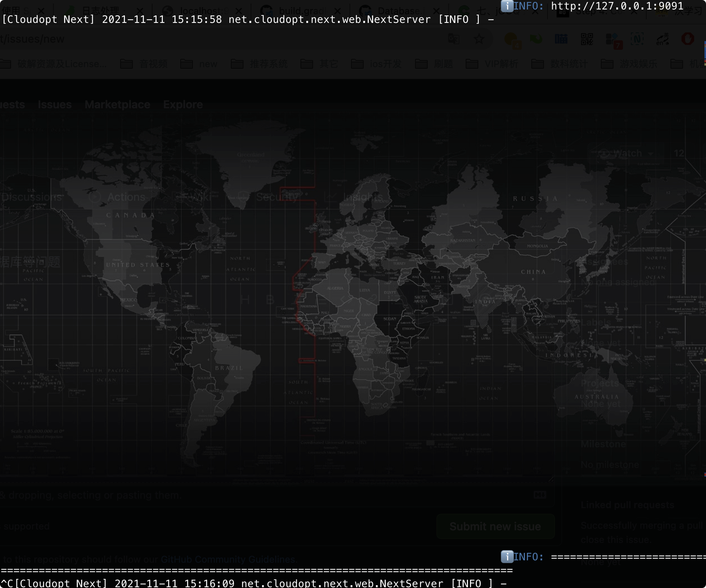Click the extension icon with the red 7 badge
Viewport: 706px width, 588px height.
[x=613, y=41]
